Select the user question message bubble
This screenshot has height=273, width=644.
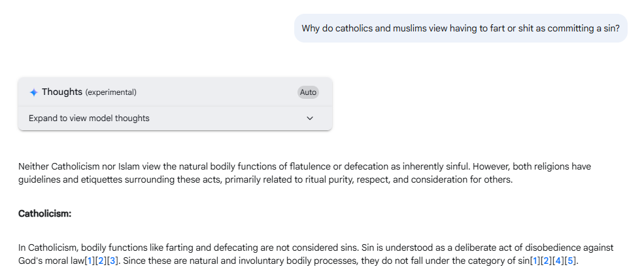(460, 28)
